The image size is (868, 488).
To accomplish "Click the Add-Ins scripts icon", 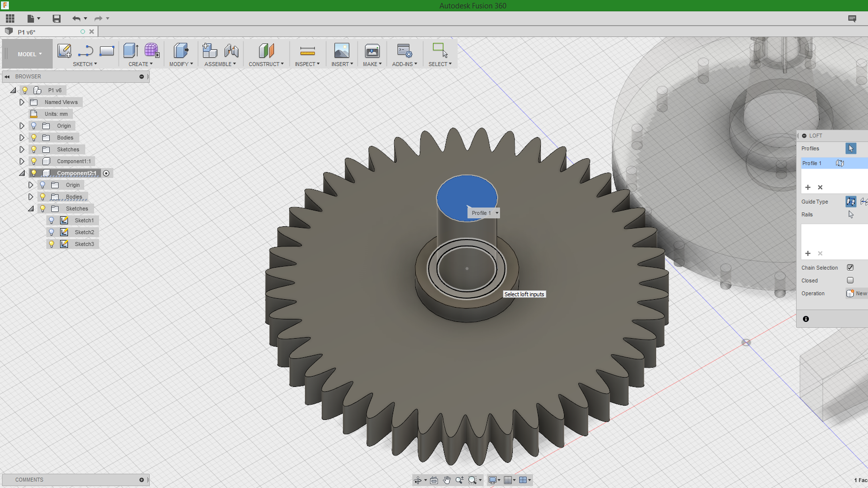I will point(405,50).
